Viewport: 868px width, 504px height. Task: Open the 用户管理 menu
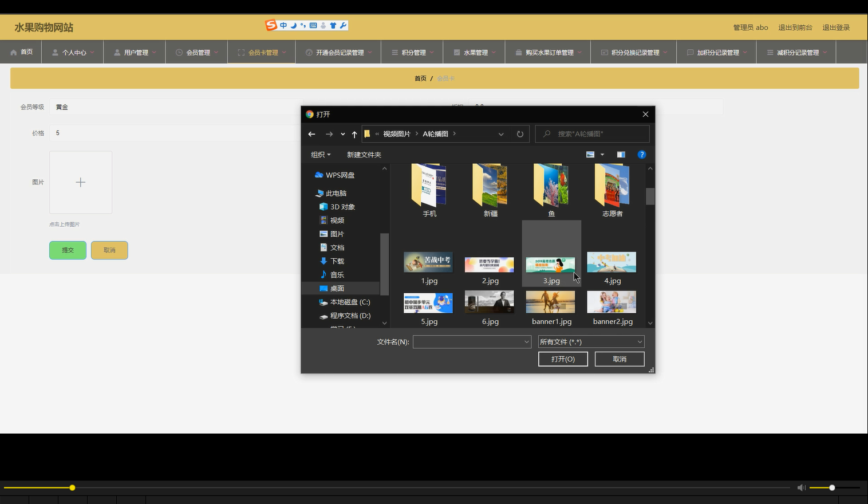135,52
